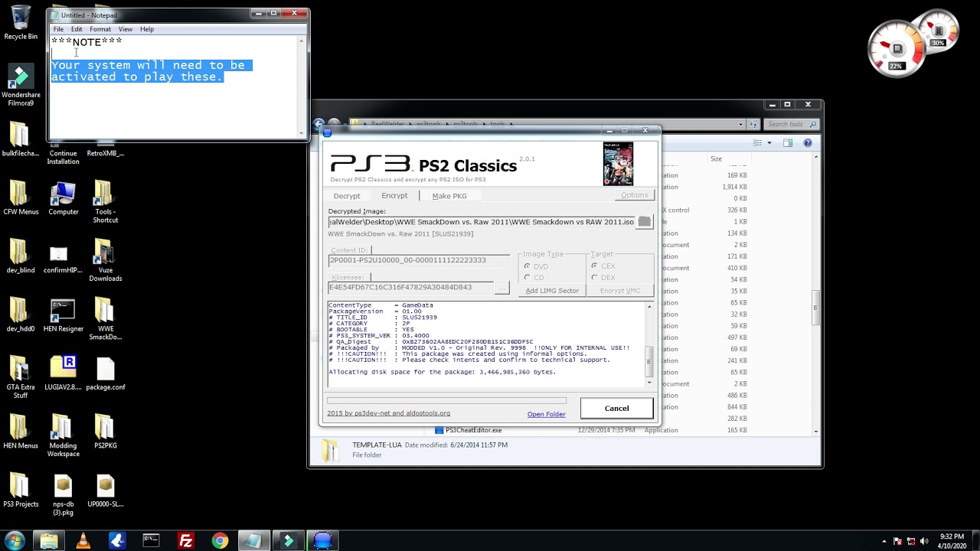This screenshot has height=551, width=980.
Task: Open Google Chrome from the taskbar
Action: pyautogui.click(x=220, y=540)
